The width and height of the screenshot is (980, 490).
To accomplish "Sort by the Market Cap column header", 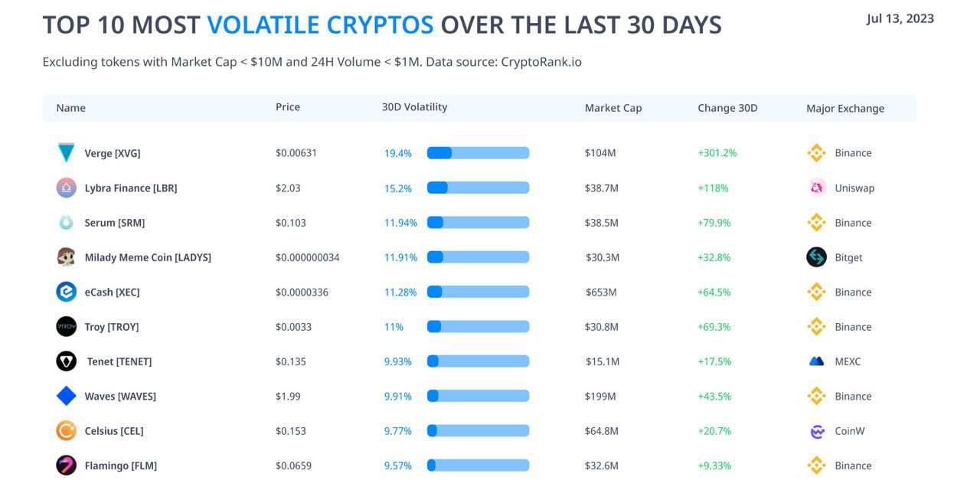I will pyautogui.click(x=613, y=108).
